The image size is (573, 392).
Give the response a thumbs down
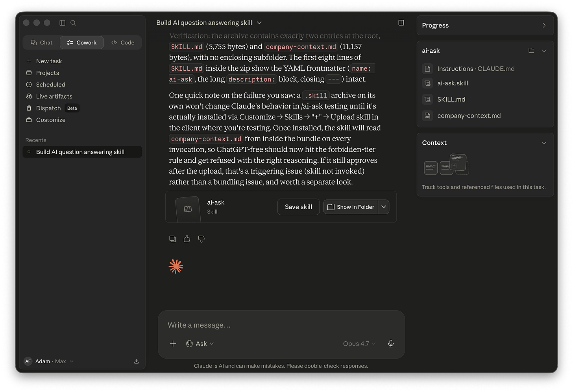(x=201, y=239)
